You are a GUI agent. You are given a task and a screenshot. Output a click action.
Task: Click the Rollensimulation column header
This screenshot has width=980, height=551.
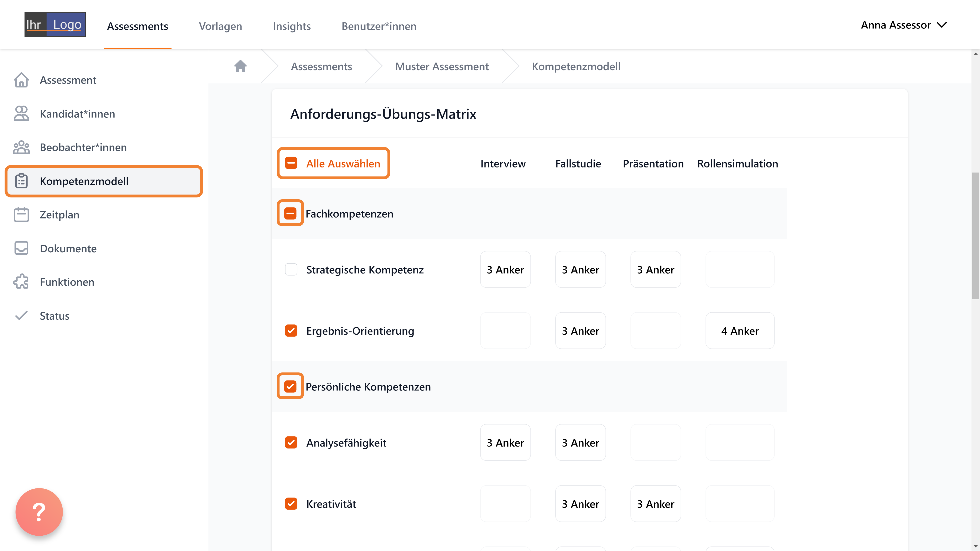pos(737,164)
